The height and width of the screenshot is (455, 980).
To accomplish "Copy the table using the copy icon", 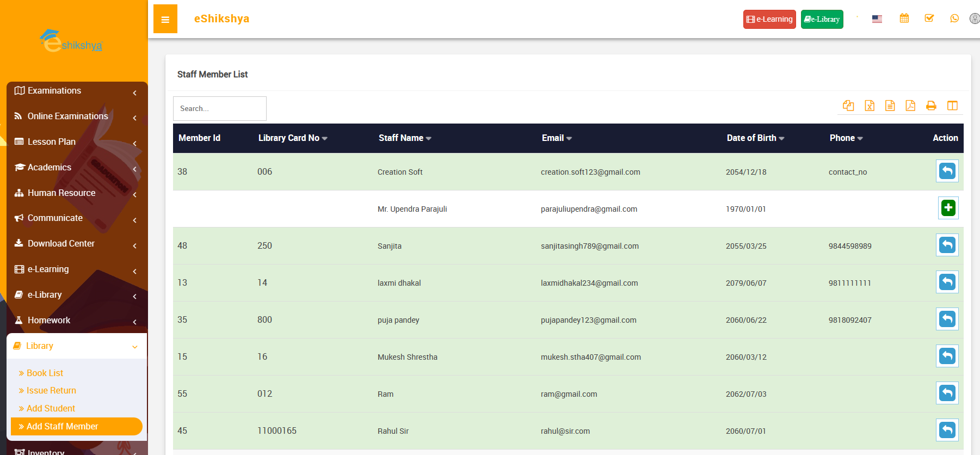I will point(848,106).
